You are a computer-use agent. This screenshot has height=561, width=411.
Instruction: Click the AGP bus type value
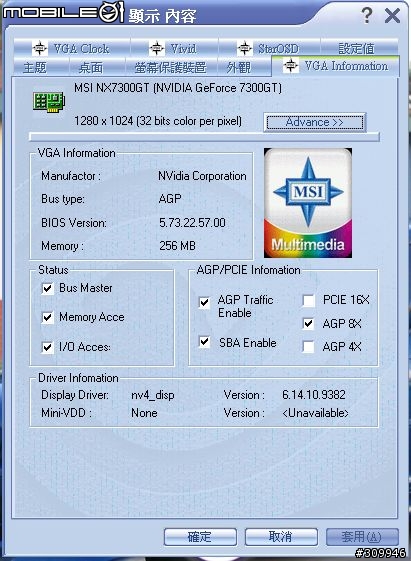(x=170, y=199)
